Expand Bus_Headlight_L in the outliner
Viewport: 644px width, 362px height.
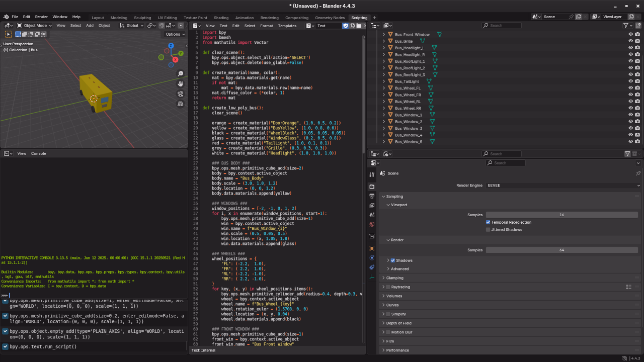point(384,48)
